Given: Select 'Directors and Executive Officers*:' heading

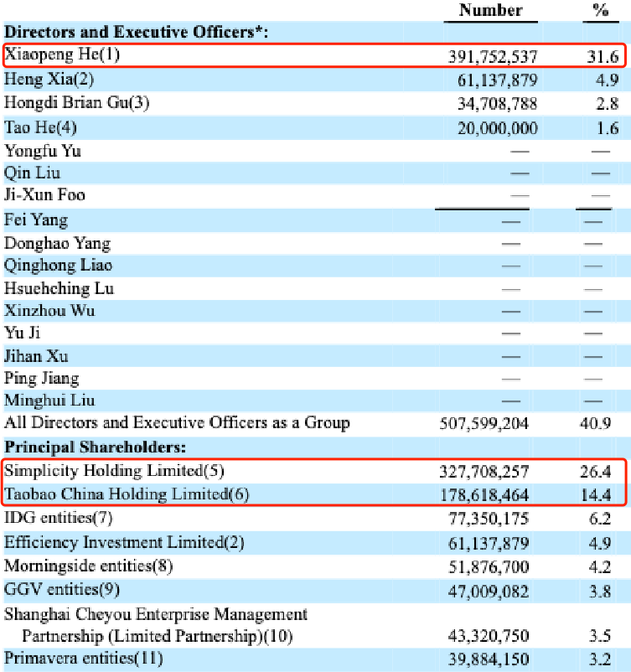Looking at the screenshot, I should tap(136, 32).
